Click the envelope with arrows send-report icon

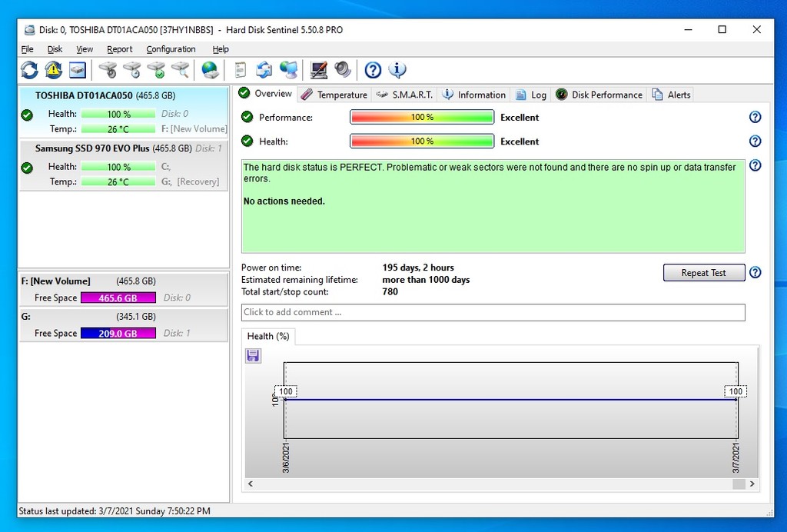click(x=264, y=70)
